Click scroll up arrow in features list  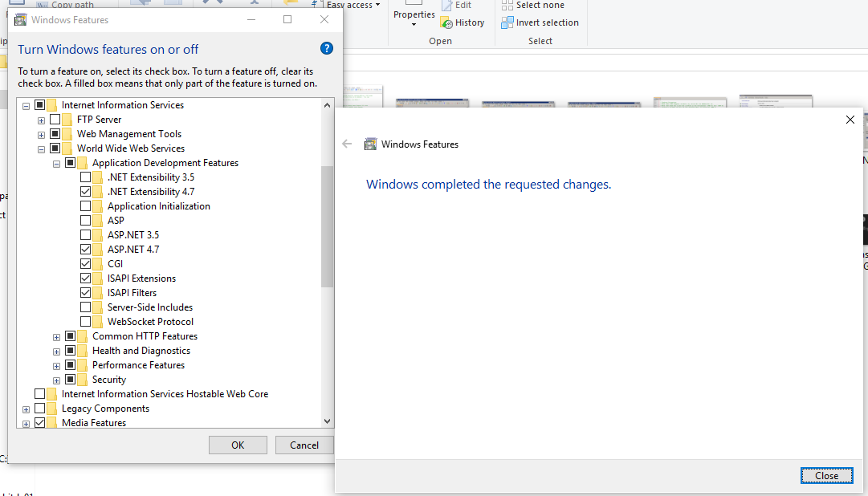(327, 105)
